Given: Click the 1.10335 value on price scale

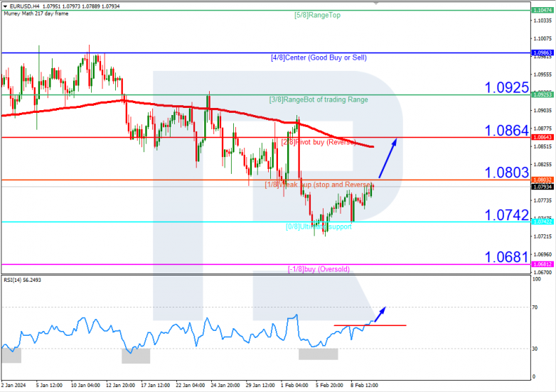Looking at the screenshot, I should point(542,21).
